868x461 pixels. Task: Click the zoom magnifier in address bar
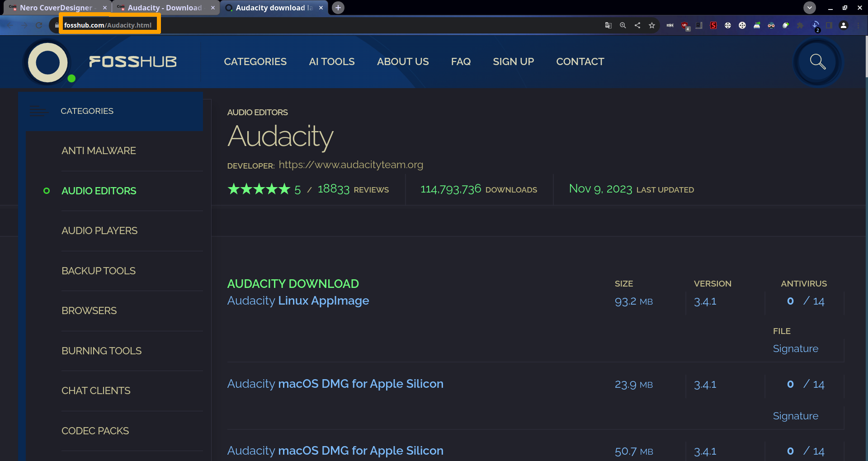pos(623,25)
